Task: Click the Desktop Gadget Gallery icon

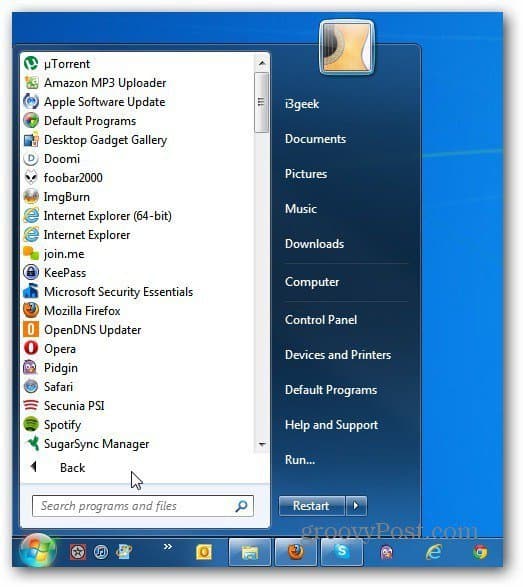Action: [x=31, y=140]
